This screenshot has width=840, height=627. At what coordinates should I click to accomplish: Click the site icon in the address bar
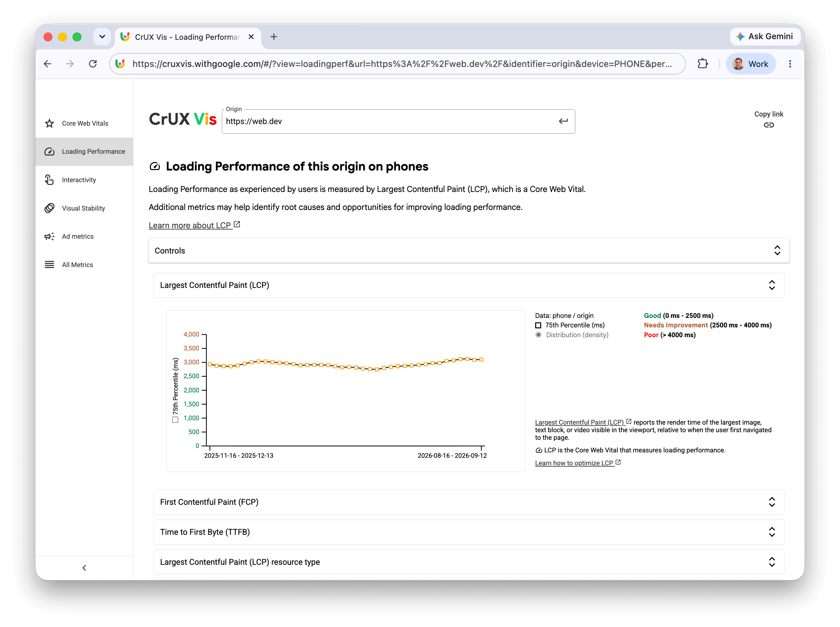pyautogui.click(x=120, y=64)
